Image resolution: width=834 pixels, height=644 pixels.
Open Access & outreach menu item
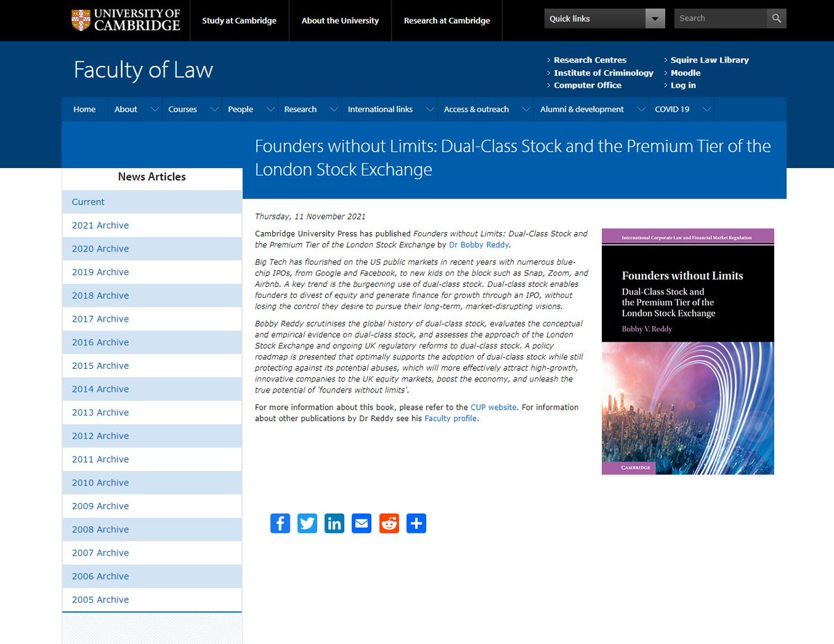point(476,109)
